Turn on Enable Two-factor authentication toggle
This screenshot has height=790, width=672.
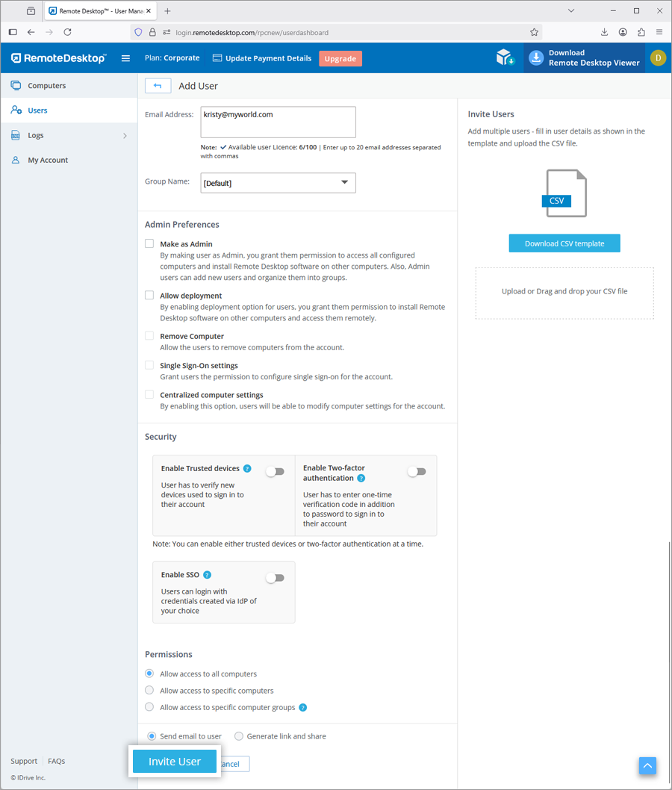[x=417, y=472]
